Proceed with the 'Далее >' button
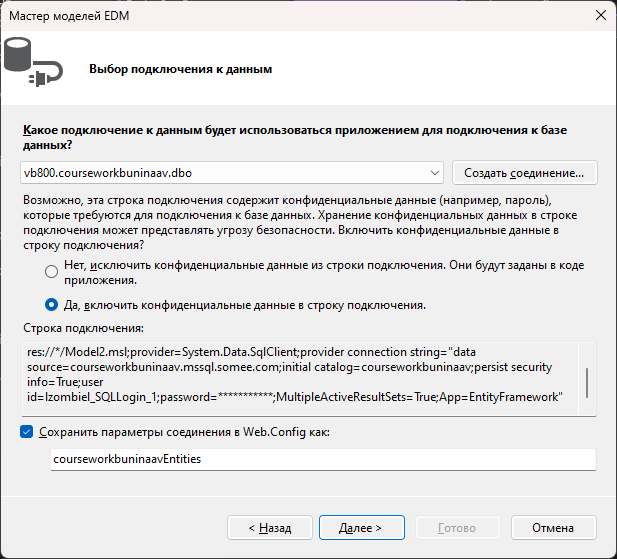617x559 pixels. pos(362,528)
